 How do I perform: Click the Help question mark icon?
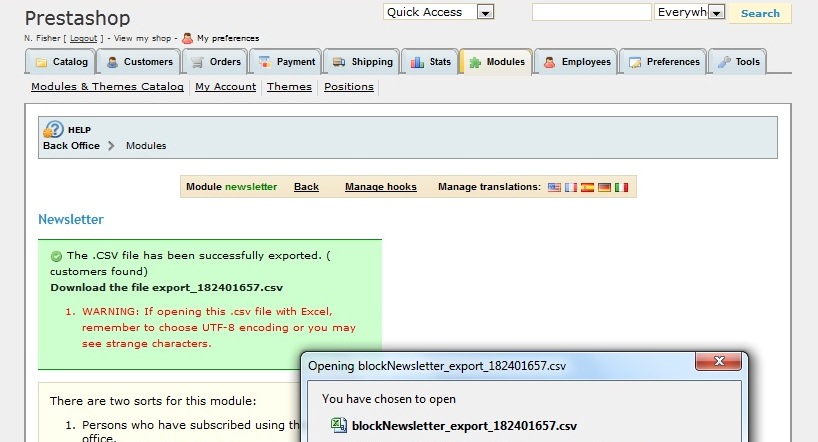(53, 129)
